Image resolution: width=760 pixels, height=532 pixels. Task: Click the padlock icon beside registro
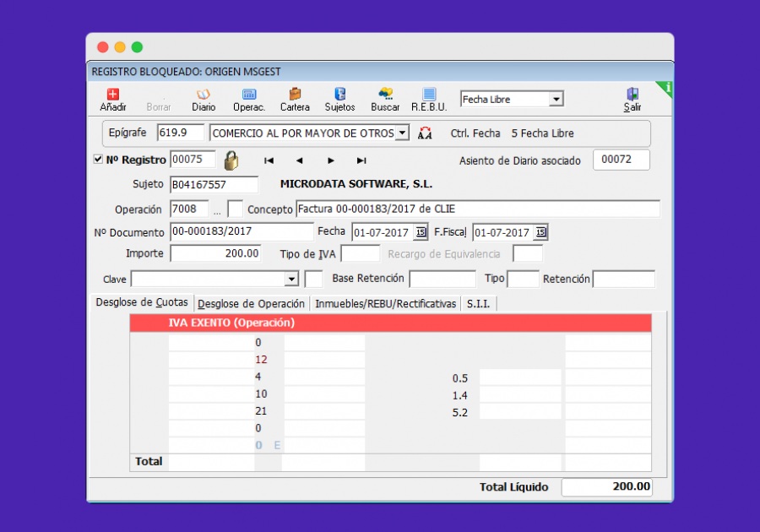(231, 160)
